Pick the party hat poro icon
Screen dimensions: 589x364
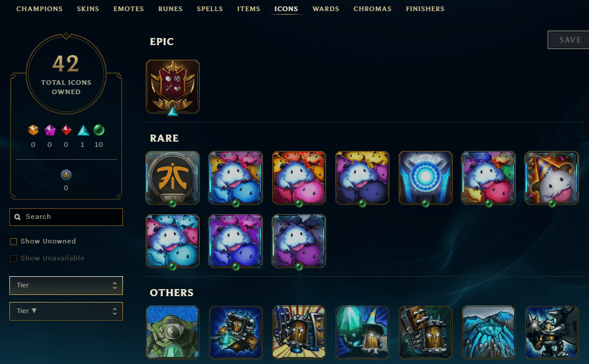pyautogui.click(x=552, y=178)
